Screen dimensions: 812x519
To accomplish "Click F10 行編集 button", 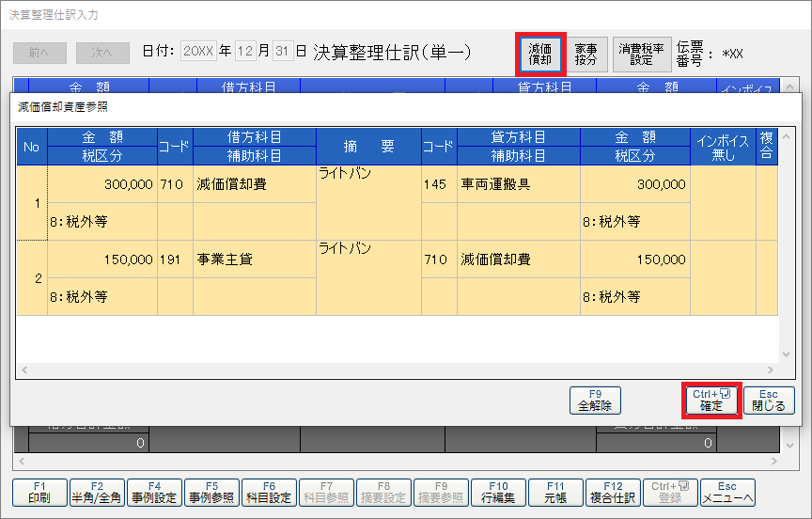I will [x=497, y=492].
